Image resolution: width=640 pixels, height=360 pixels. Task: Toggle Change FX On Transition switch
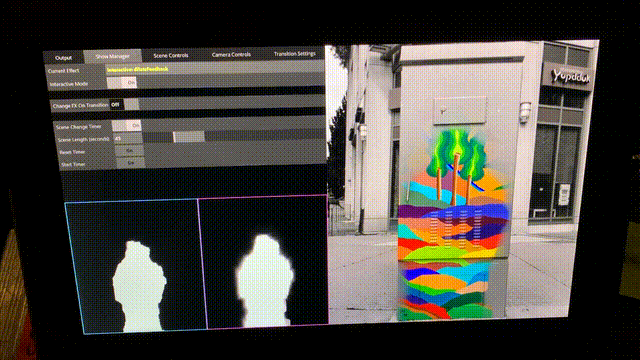[124, 104]
